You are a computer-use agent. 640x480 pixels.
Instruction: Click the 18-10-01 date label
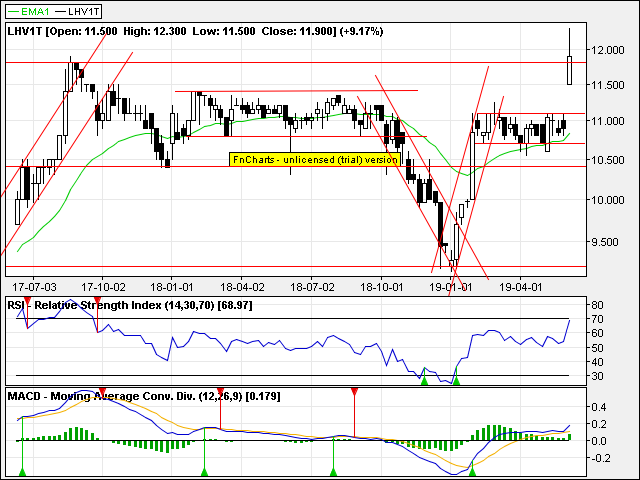point(381,287)
